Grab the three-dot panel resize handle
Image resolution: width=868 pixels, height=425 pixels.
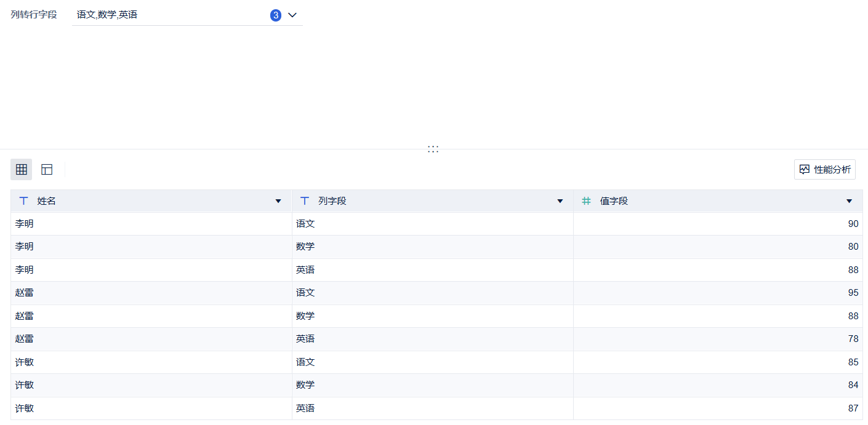[433, 149]
